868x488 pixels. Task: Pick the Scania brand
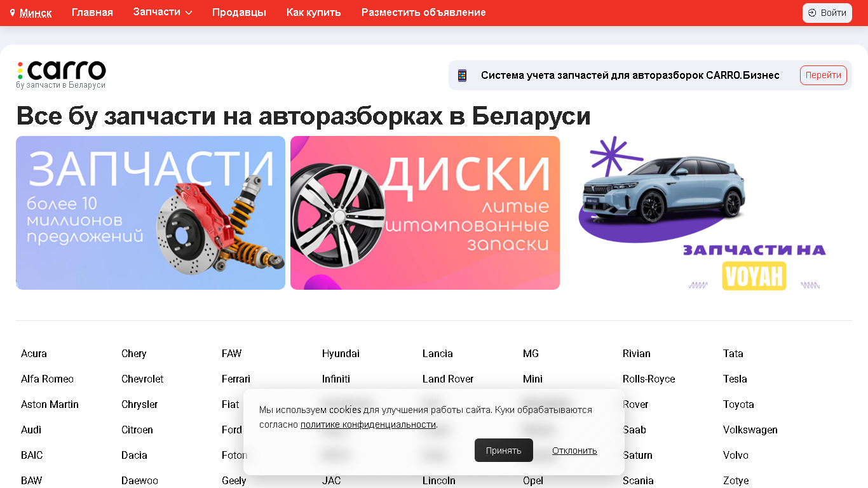pos(638,480)
